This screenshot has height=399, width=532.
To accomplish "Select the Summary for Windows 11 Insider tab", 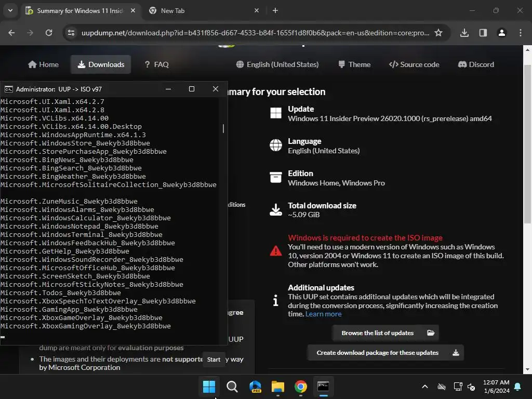I will [x=81, y=10].
